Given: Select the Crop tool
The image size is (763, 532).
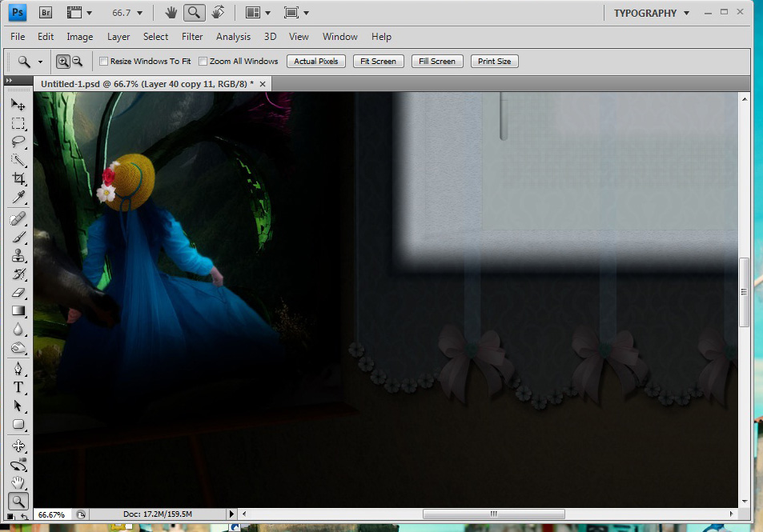Looking at the screenshot, I should [18, 178].
